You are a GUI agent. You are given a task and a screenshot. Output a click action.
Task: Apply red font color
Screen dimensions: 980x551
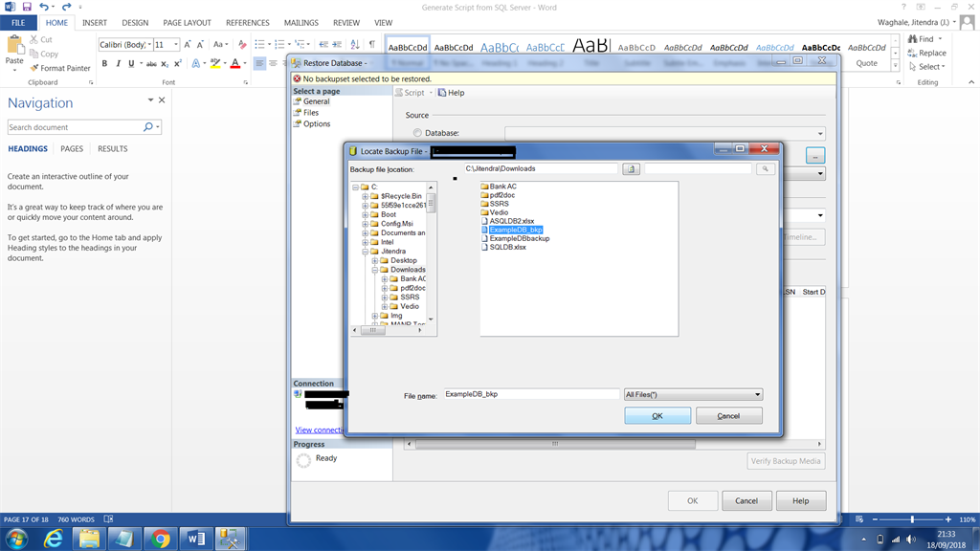pyautogui.click(x=235, y=63)
